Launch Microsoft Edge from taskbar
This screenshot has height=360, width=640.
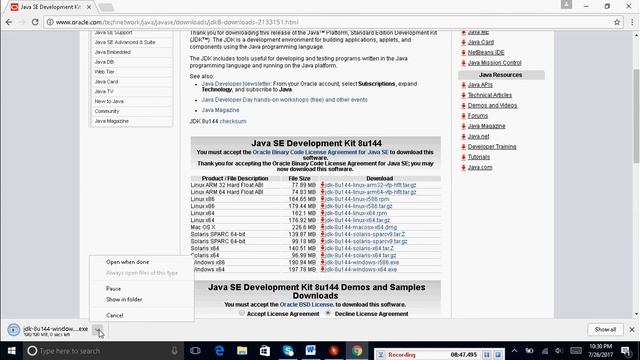pos(219,351)
